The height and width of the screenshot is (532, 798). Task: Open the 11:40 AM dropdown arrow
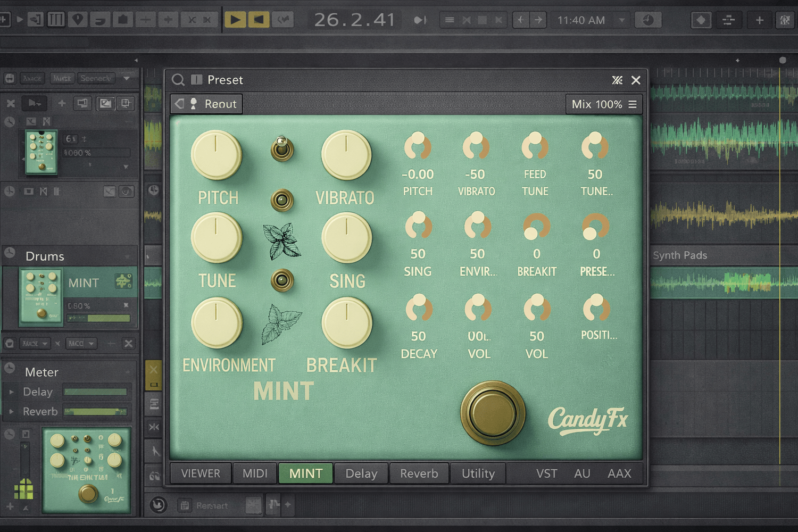(x=621, y=20)
